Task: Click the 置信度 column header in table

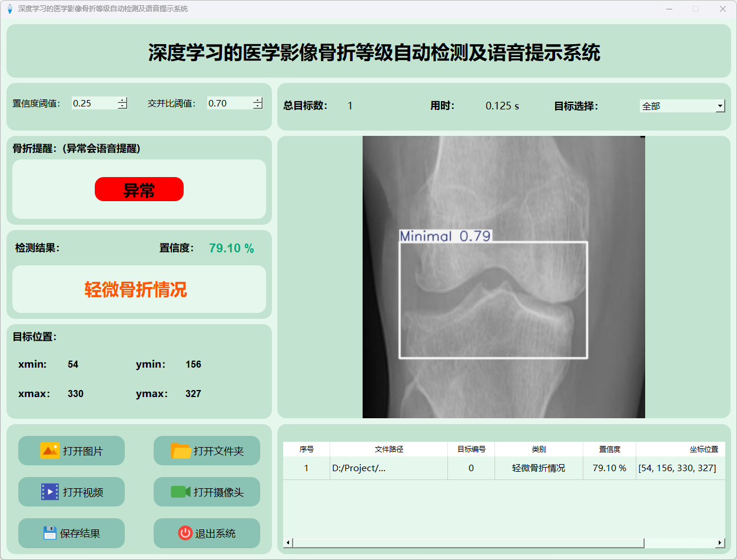Action: (x=610, y=449)
